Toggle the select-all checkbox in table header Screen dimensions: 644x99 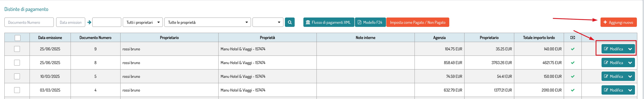click(x=17, y=38)
